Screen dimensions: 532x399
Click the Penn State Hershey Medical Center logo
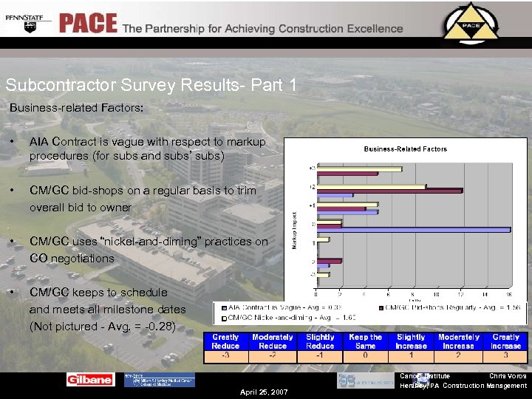(x=160, y=380)
